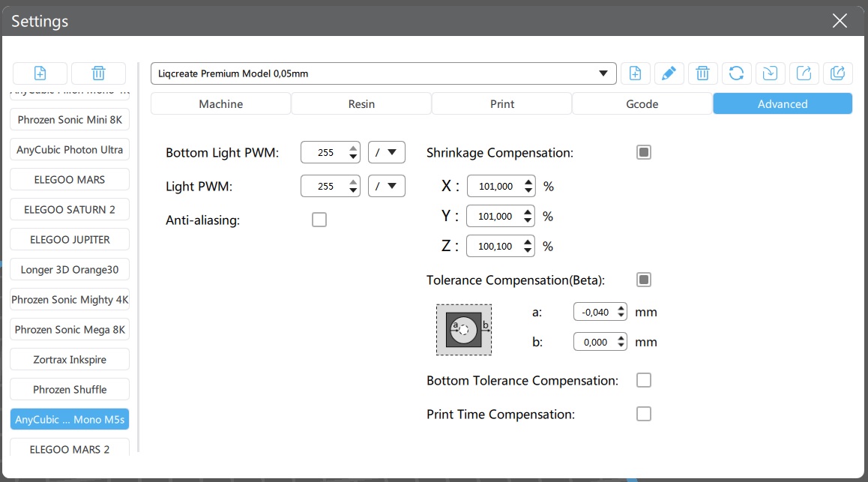Switch to the Resin tab
Screen dimensions: 868x482
[x=361, y=103]
